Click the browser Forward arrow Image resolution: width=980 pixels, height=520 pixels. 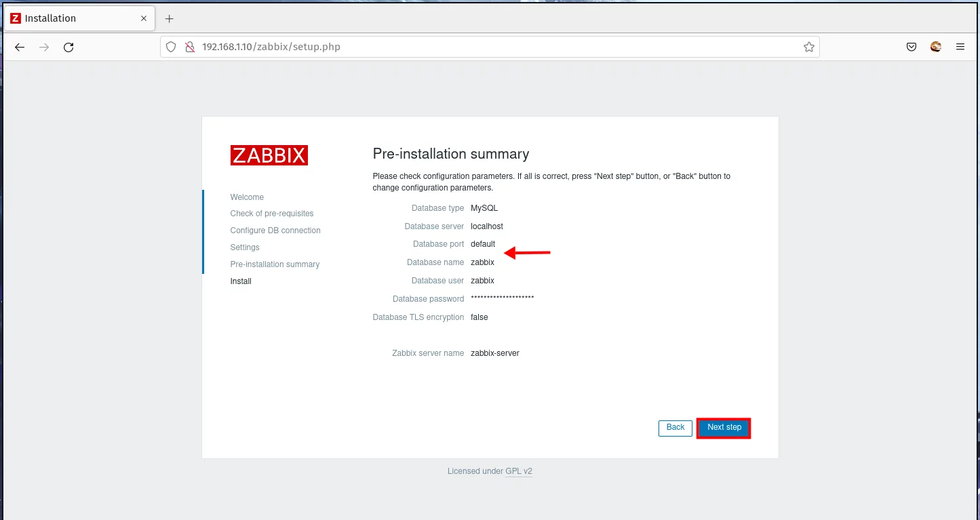[44, 47]
